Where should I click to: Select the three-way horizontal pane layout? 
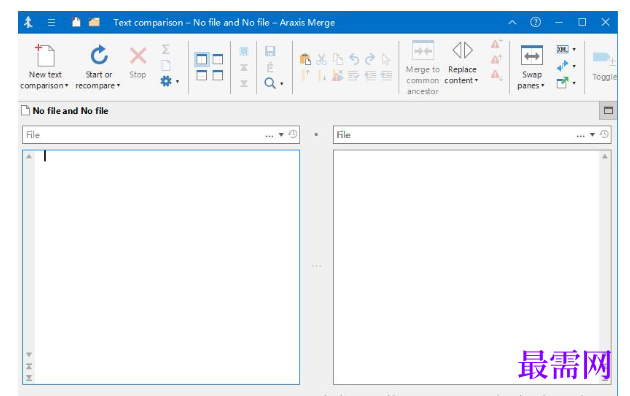click(218, 76)
